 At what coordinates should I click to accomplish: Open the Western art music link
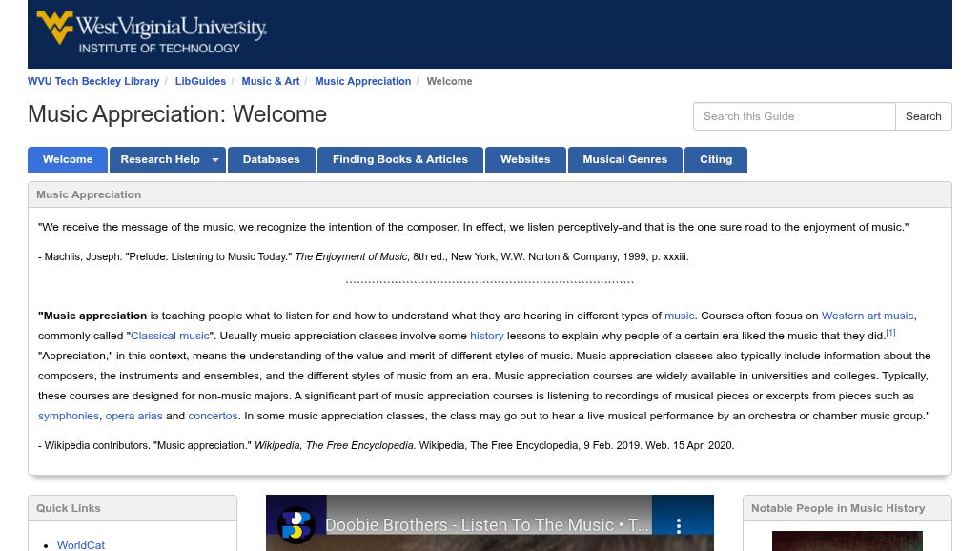click(868, 316)
